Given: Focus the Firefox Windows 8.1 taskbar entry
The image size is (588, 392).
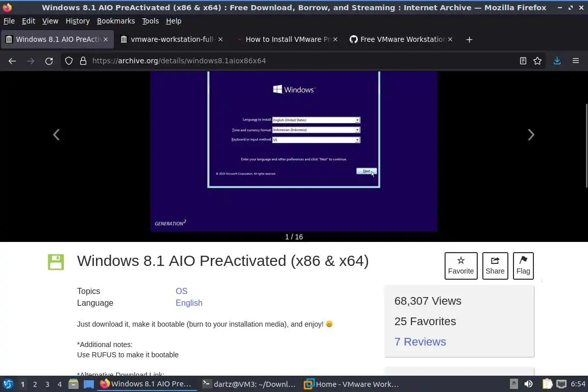Looking at the screenshot, I should tap(146, 384).
